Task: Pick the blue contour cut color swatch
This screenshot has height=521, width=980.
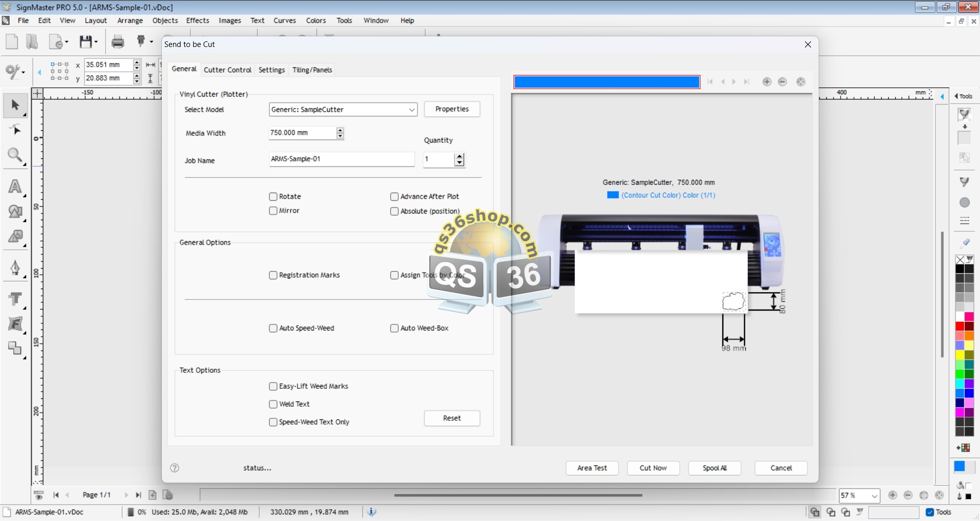Action: [x=612, y=195]
